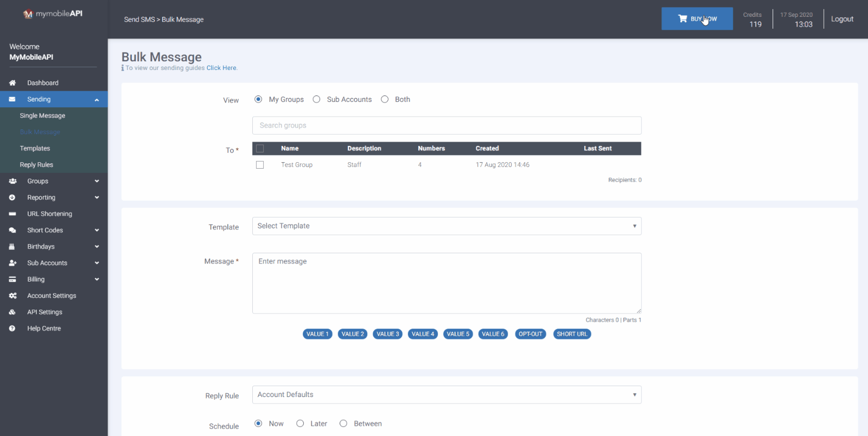Go to Reply Rules menu item

click(x=36, y=165)
